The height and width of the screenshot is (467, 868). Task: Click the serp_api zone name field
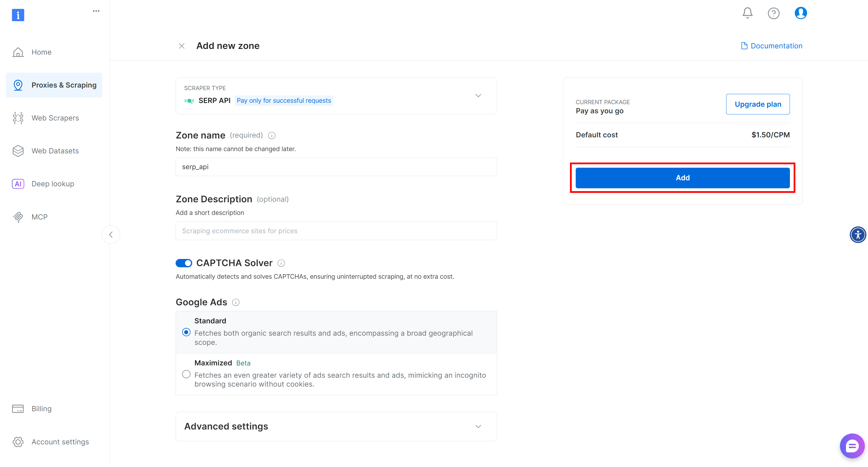pos(335,167)
